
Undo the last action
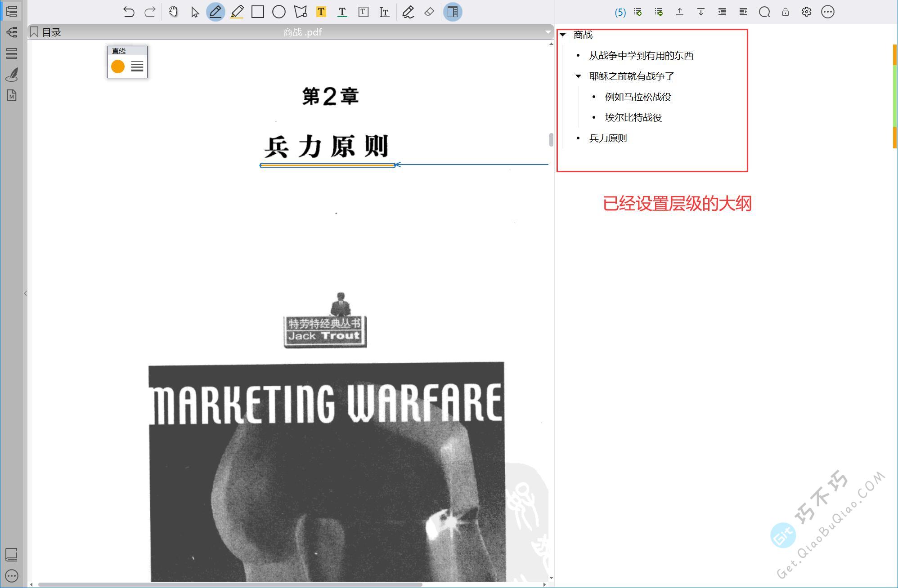[129, 12]
